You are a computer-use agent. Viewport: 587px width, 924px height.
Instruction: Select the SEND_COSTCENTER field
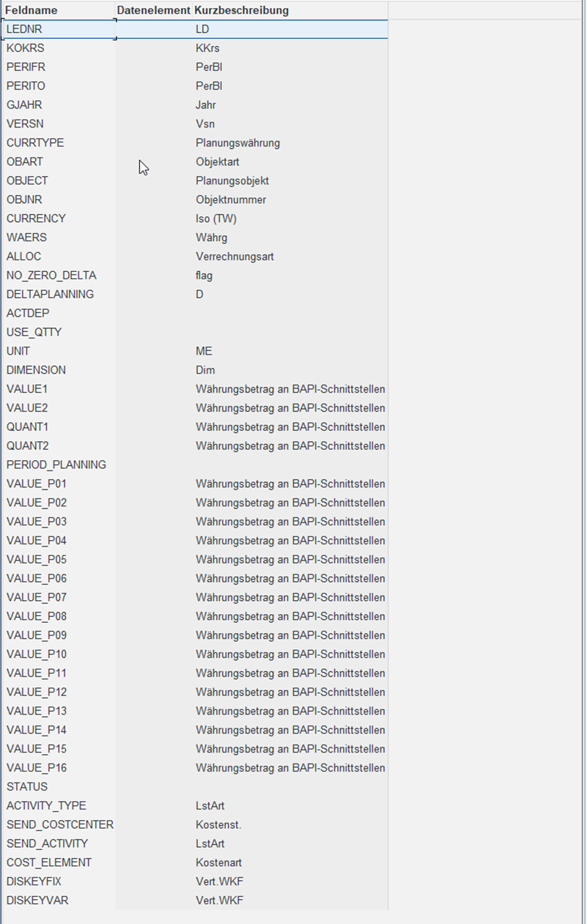[59, 825]
